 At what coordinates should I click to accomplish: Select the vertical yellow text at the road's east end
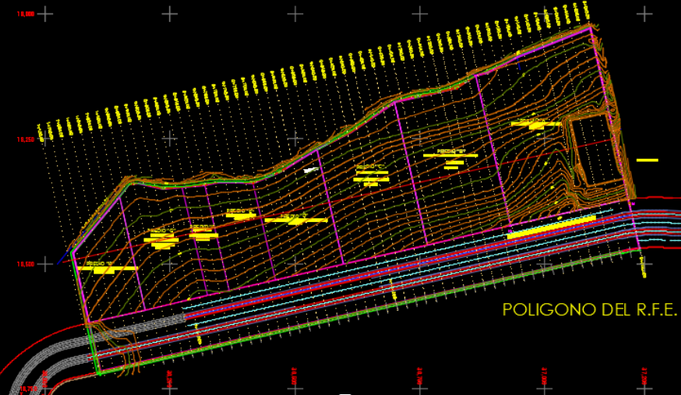[643, 267]
